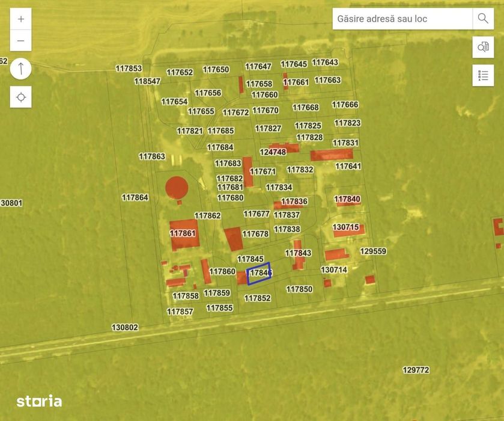Click parcel label 117661

coord(296,82)
